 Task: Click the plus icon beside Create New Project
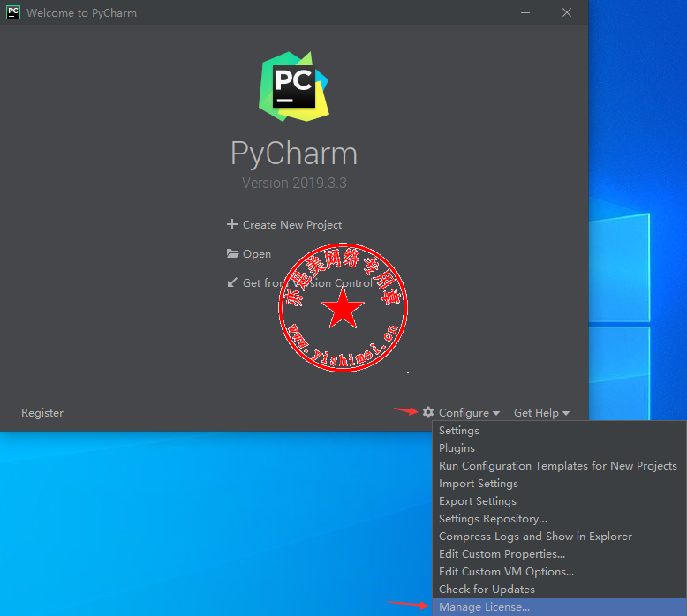(231, 224)
